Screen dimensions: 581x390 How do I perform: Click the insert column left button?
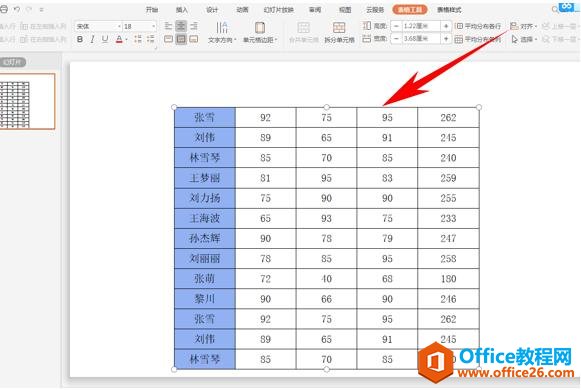tap(43, 26)
